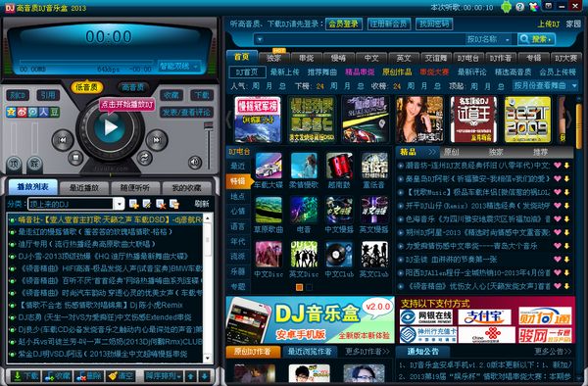Share via the yellow star QZone icon
The image size is (588, 386).
pyautogui.click(x=11, y=112)
